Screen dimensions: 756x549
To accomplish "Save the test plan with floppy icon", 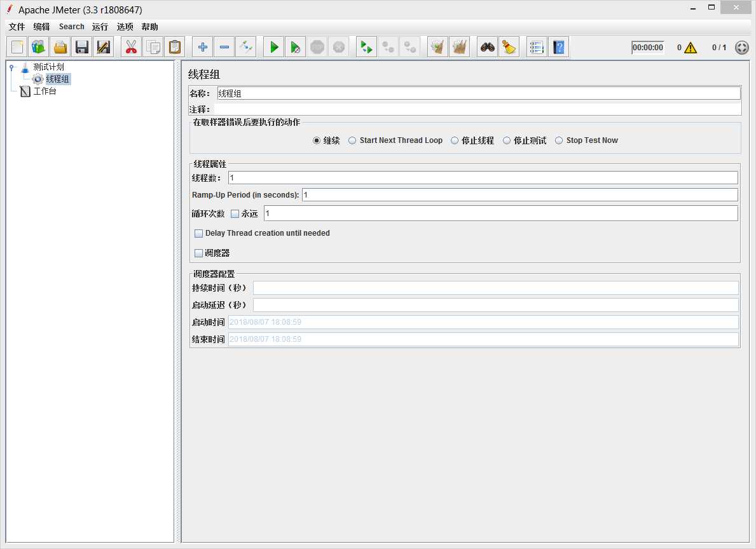I will point(82,47).
